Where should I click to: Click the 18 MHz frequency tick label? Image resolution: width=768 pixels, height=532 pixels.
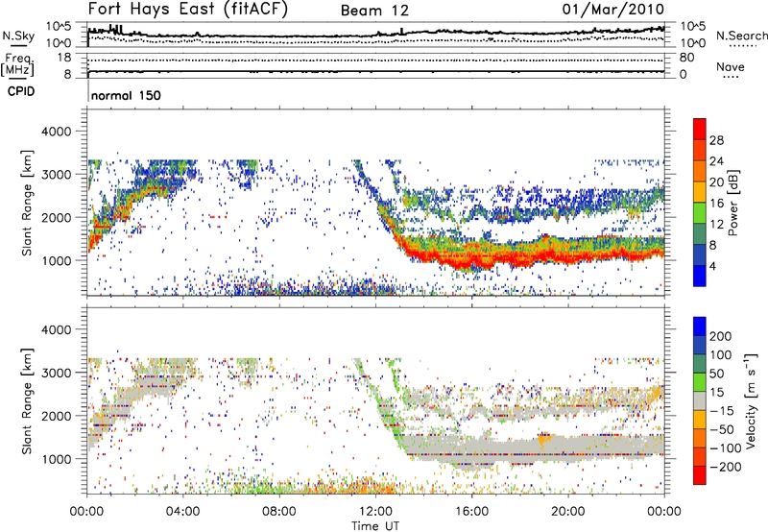(64, 58)
